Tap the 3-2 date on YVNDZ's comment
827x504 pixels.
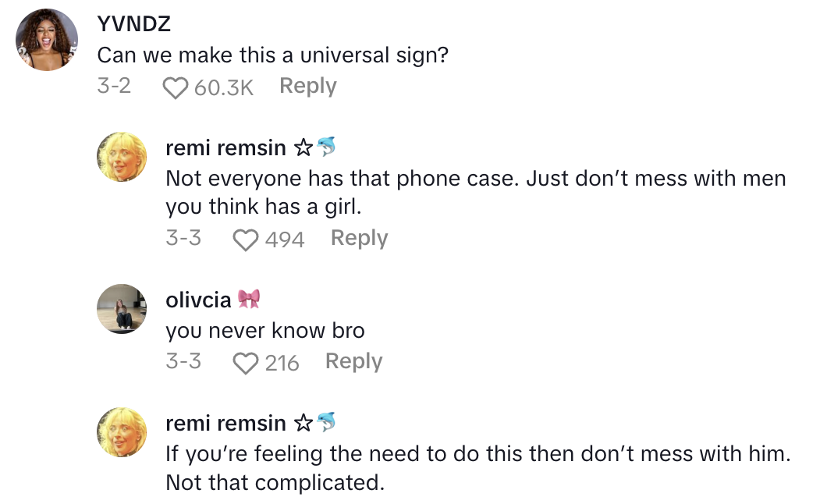[x=114, y=86]
